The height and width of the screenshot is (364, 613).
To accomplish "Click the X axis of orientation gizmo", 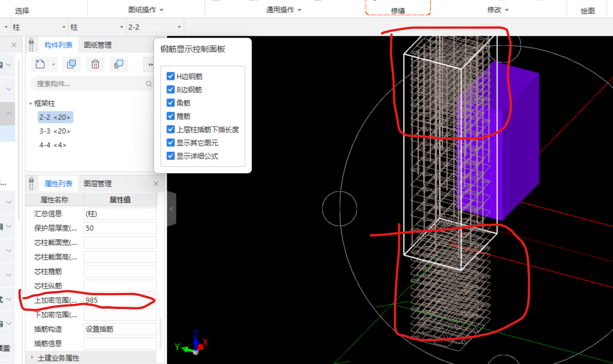I will [x=204, y=344].
